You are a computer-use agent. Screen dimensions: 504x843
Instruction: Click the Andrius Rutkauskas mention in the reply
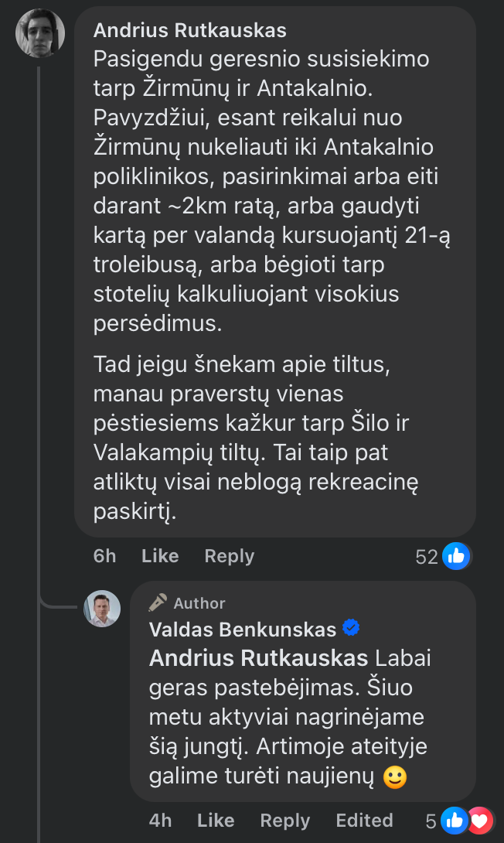click(x=258, y=658)
